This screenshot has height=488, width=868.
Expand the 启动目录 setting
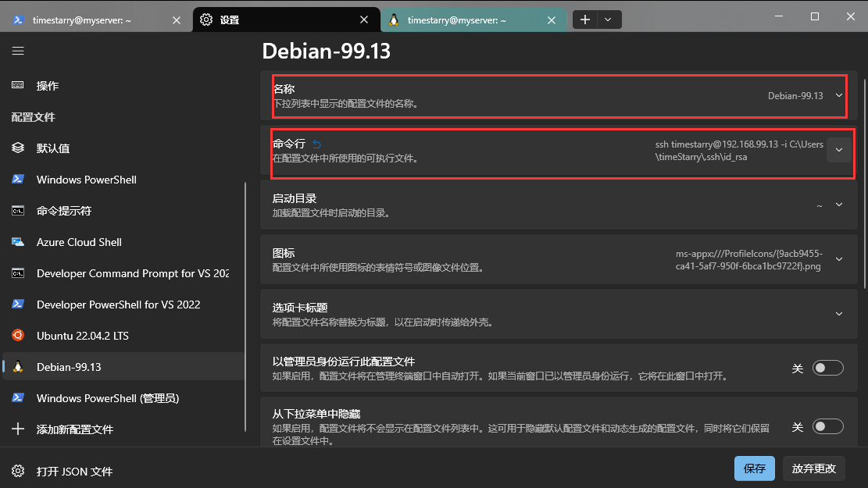pyautogui.click(x=559, y=205)
